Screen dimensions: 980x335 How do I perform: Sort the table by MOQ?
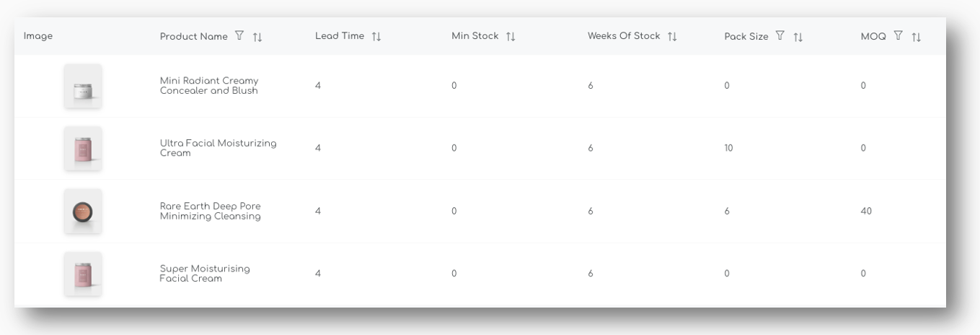[x=916, y=37]
